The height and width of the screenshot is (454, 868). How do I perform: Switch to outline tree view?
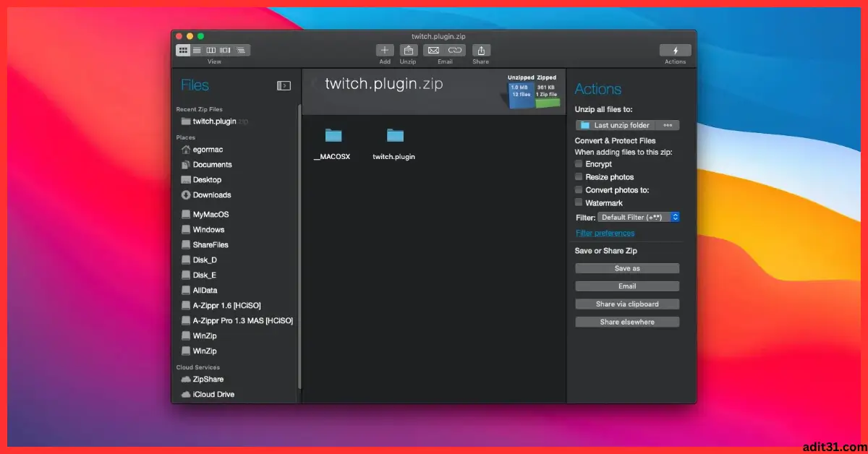click(242, 50)
